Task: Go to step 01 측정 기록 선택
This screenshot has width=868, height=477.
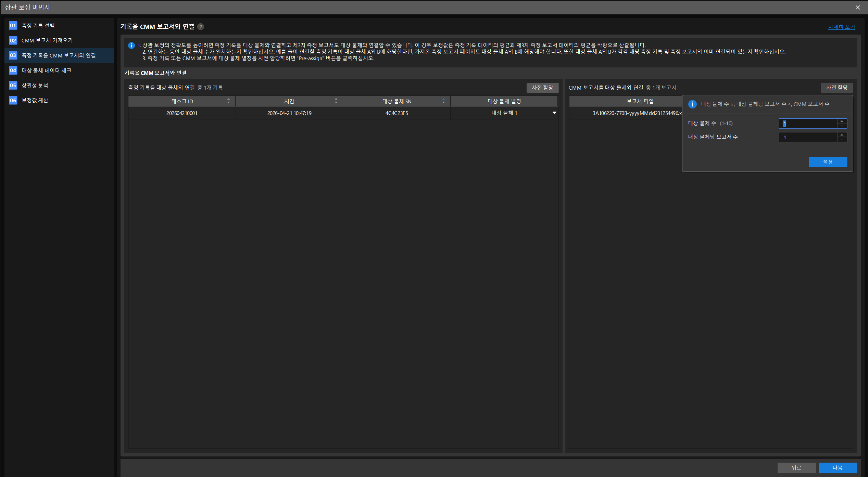Action: click(x=59, y=26)
